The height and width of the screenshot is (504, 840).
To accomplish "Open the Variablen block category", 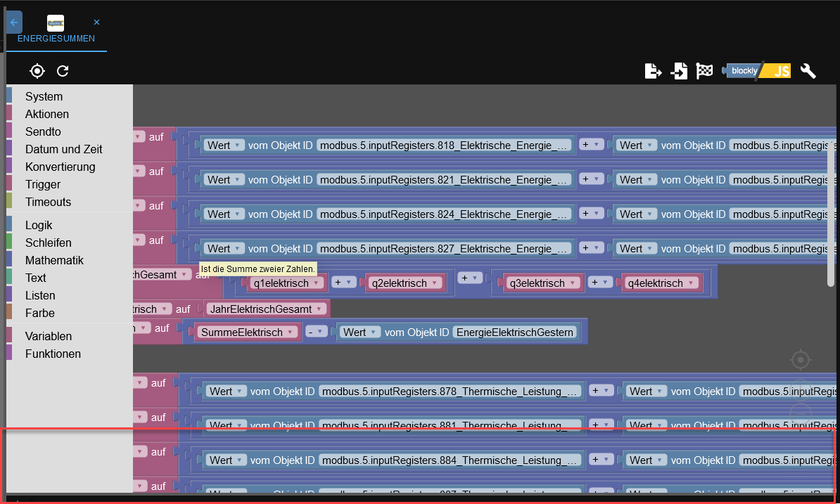I will tap(49, 337).
